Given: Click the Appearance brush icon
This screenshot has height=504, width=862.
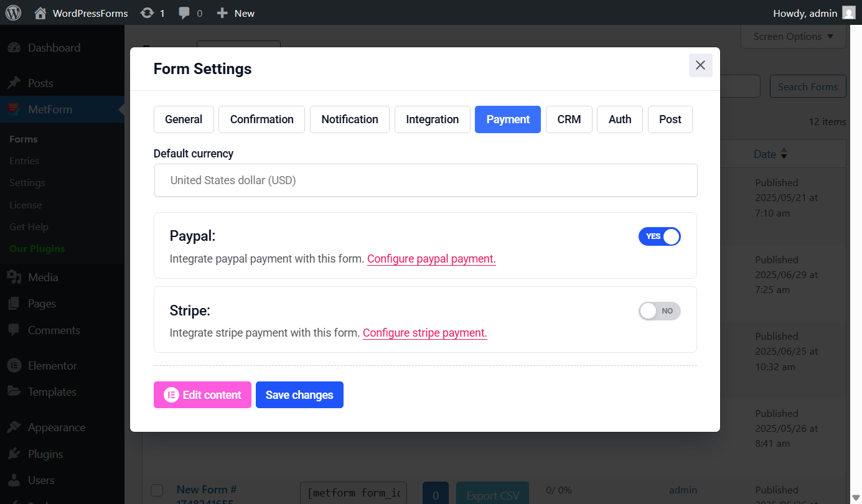Looking at the screenshot, I should click(14, 427).
